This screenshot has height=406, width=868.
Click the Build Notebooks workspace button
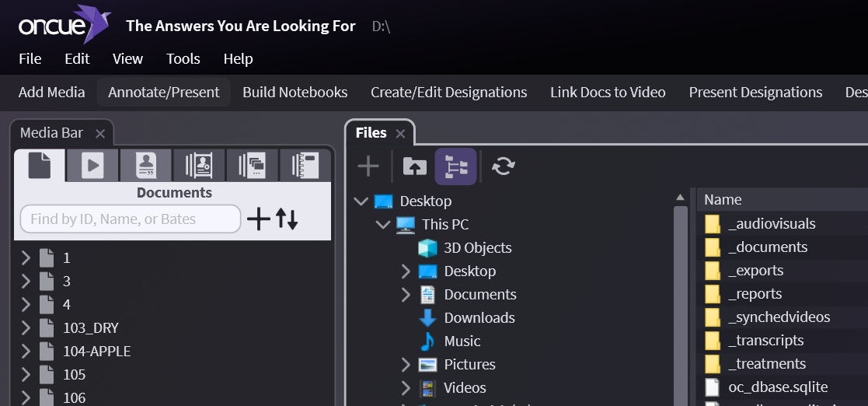tap(295, 93)
